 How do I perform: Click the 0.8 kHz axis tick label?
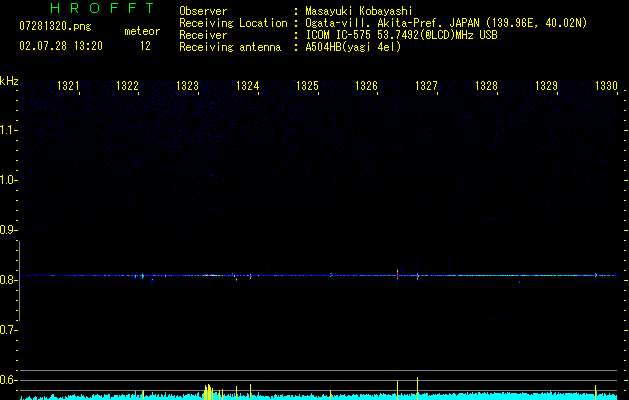coord(7,280)
